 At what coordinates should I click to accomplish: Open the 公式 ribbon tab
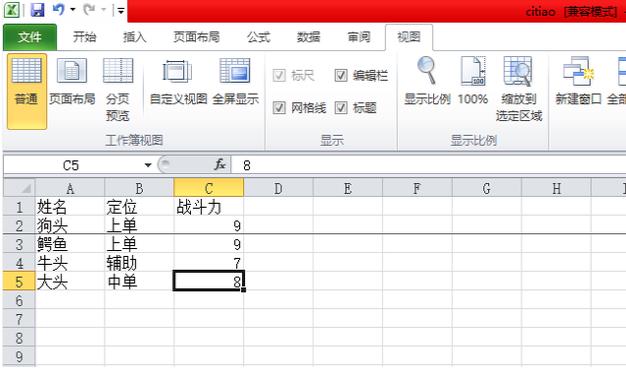click(258, 37)
